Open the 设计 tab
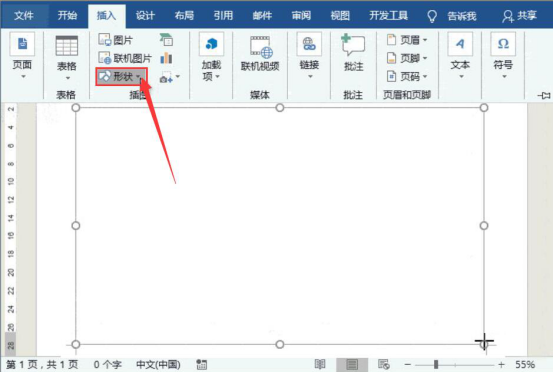Image resolution: width=554 pixels, height=372 pixels. point(145,16)
